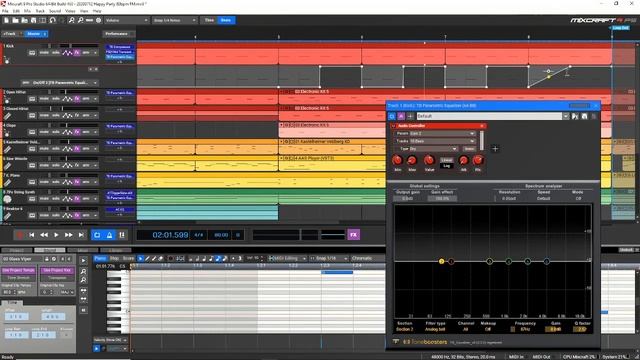
Task: Select the arrow tool in piano roll
Action: pos(140,258)
